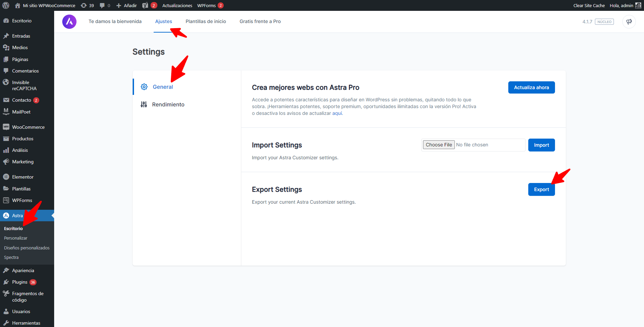Open the comments bubble icon in admin bar
Image resolution: width=644 pixels, height=327 pixels.
[102, 5]
